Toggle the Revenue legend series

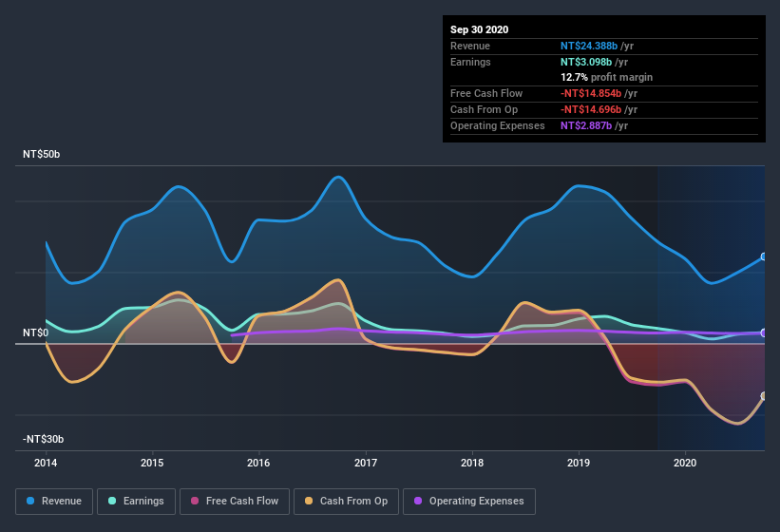pos(54,502)
